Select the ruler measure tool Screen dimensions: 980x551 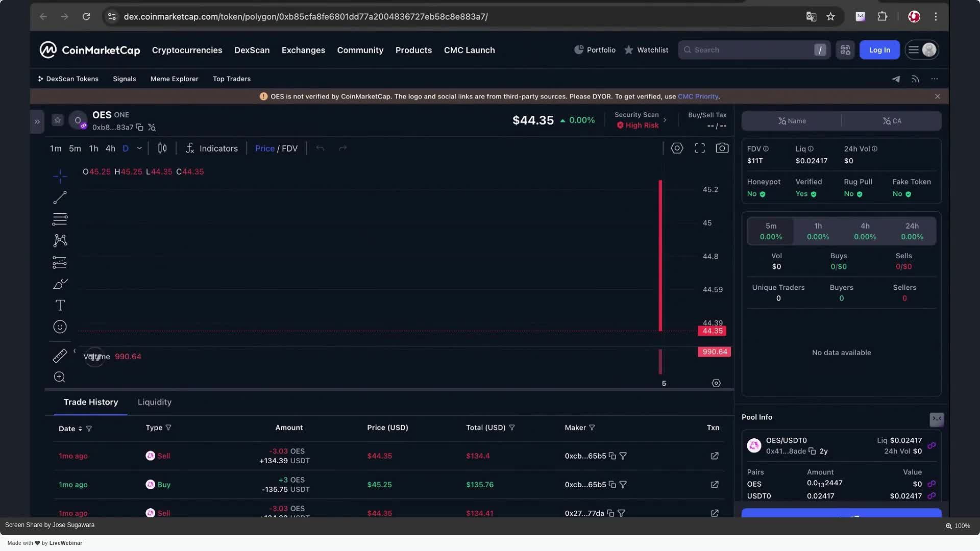click(60, 356)
